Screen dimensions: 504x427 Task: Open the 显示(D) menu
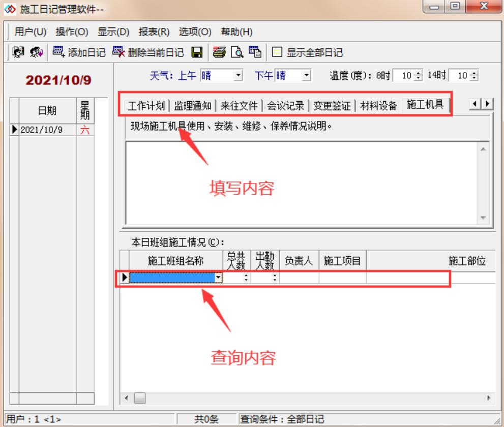113,32
